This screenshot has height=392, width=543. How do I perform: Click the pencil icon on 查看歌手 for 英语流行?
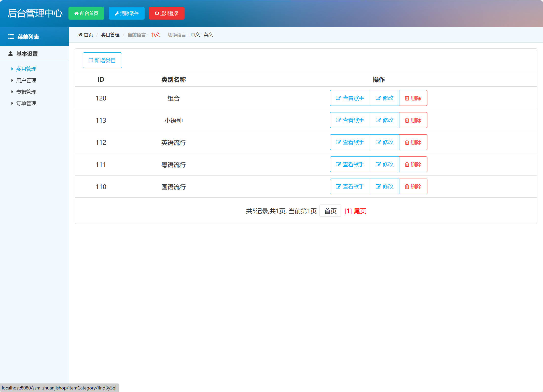338,142
